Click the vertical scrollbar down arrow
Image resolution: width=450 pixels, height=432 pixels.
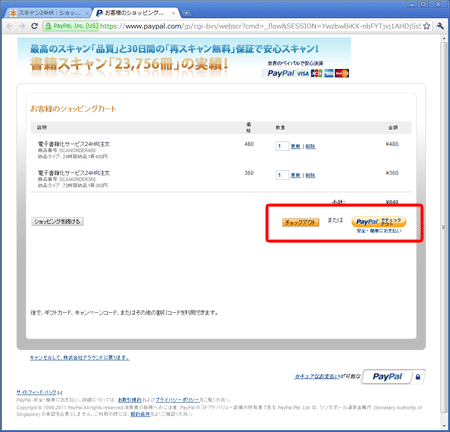pos(443,426)
